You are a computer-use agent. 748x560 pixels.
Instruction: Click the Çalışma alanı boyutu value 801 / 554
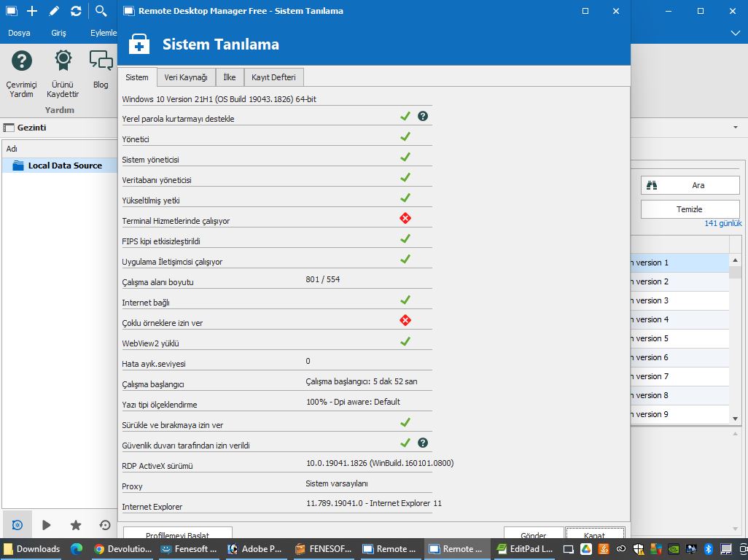323,279
